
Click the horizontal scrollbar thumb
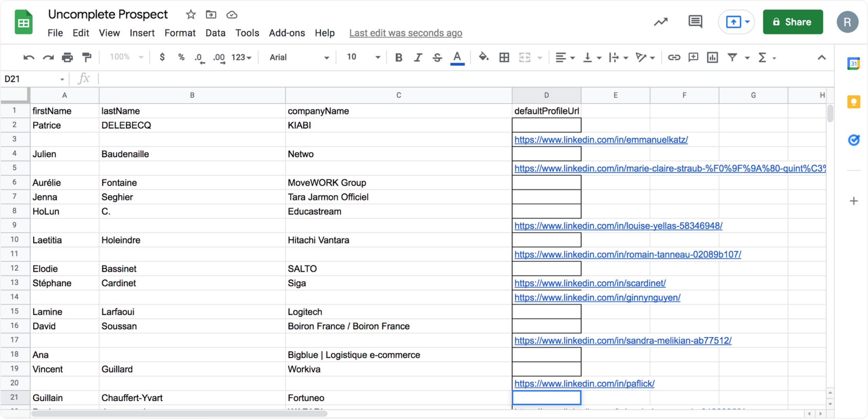tap(179, 414)
